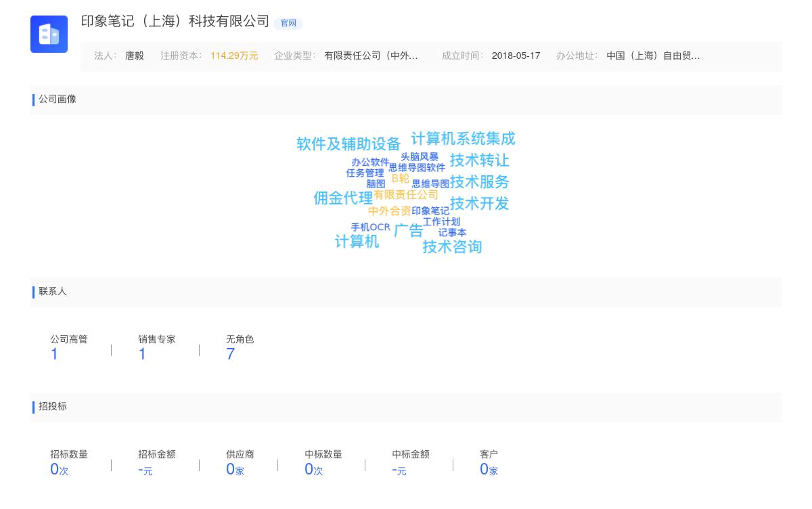Click the 印象笔记 tag in word cloud
The image size is (812, 509).
tap(430, 211)
